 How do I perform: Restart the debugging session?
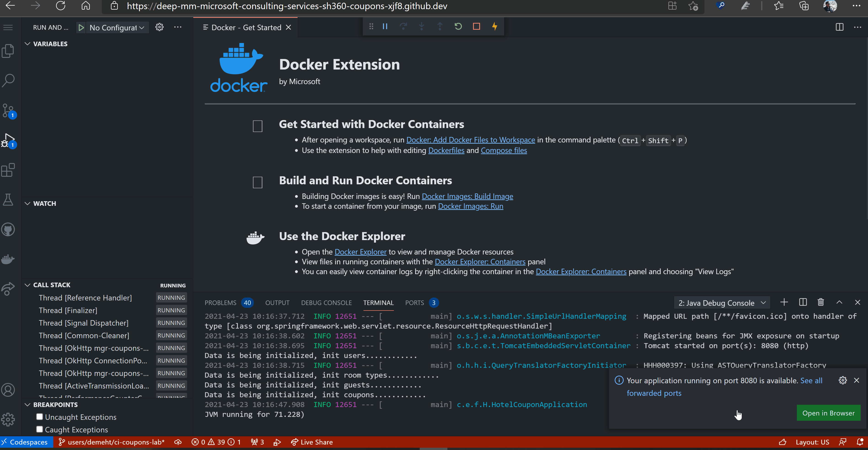coord(458,26)
